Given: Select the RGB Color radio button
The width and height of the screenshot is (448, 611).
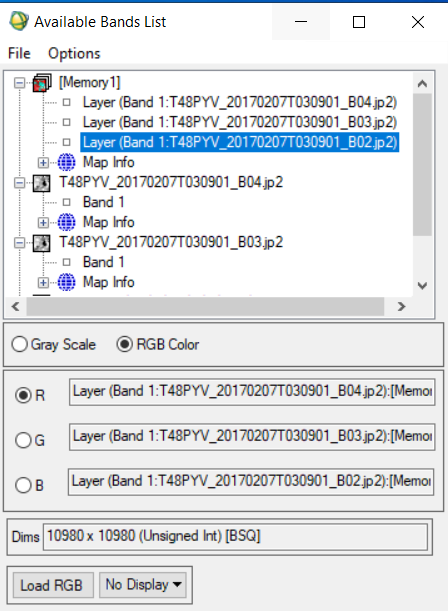Looking at the screenshot, I should pos(124,344).
